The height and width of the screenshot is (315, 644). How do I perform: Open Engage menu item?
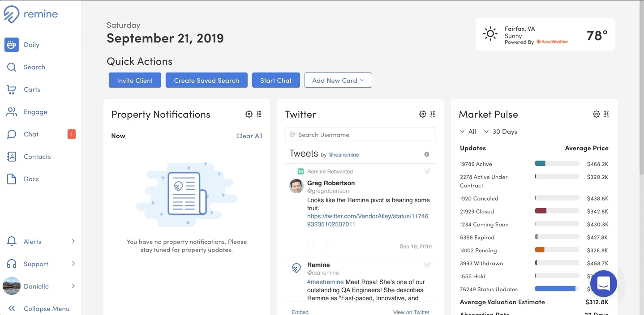tap(35, 112)
